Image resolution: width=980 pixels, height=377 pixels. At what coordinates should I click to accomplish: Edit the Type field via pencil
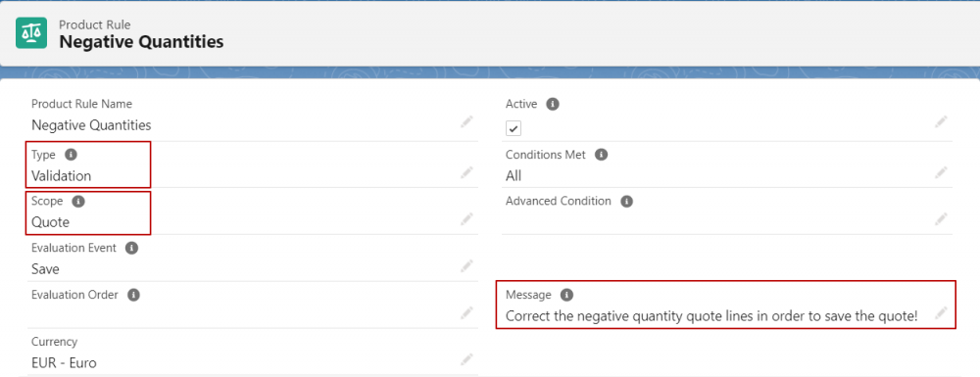[x=466, y=172]
